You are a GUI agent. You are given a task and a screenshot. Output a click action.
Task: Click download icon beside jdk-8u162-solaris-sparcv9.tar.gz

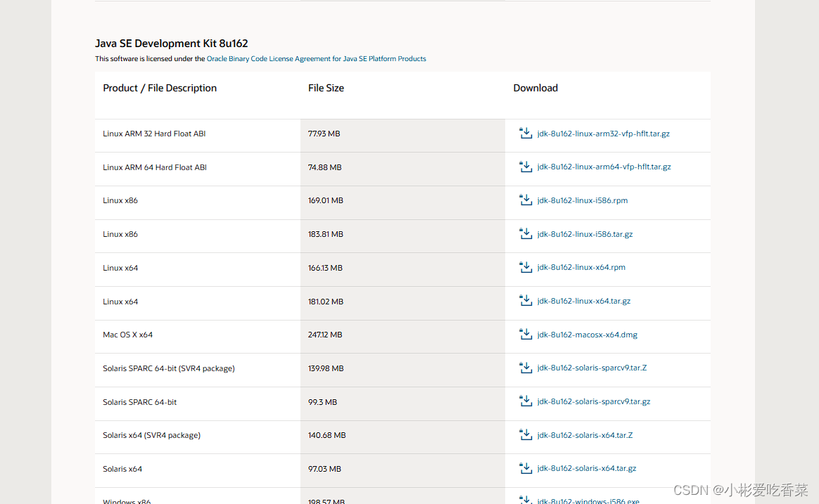(x=526, y=401)
